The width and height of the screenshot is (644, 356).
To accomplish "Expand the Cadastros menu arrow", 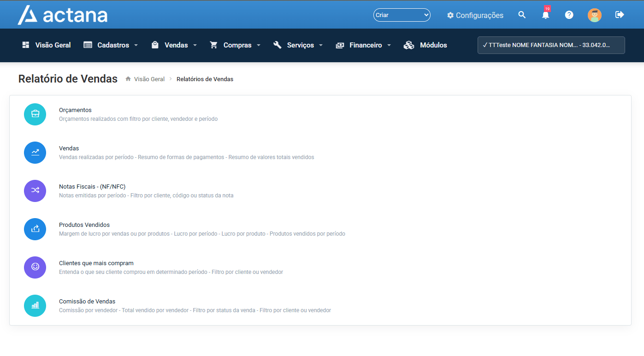I will click(x=136, y=45).
